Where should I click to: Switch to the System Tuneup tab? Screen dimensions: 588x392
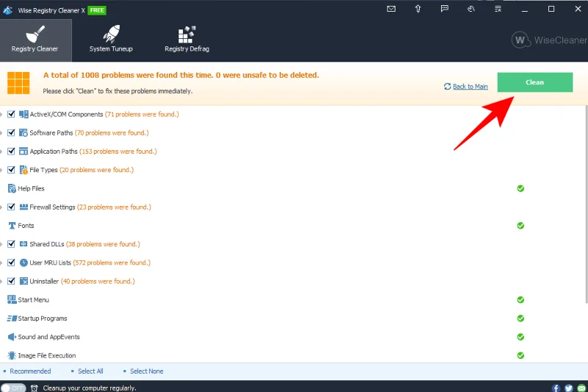[x=110, y=40]
